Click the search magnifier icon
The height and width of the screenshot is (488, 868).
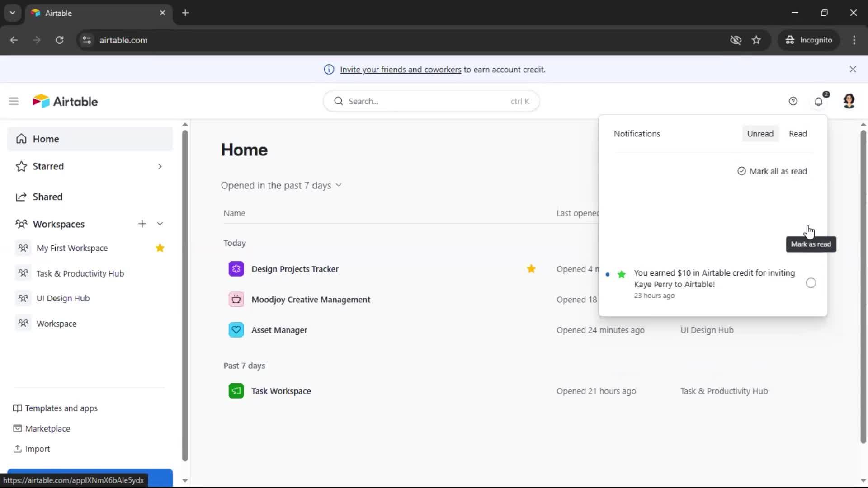338,101
